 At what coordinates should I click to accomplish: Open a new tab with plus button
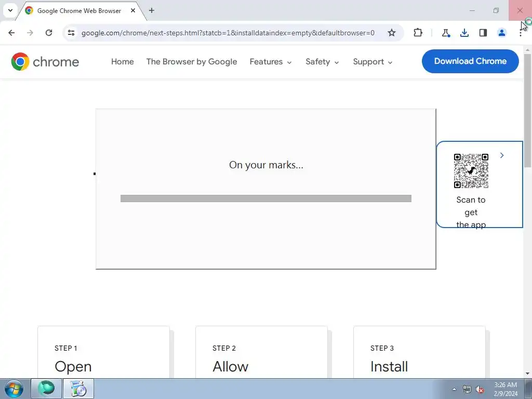coord(152,10)
